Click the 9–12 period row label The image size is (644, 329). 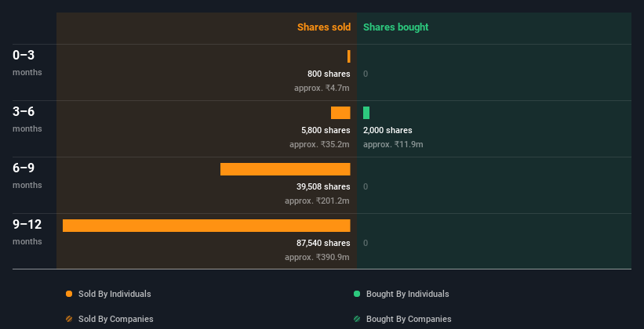pos(27,224)
